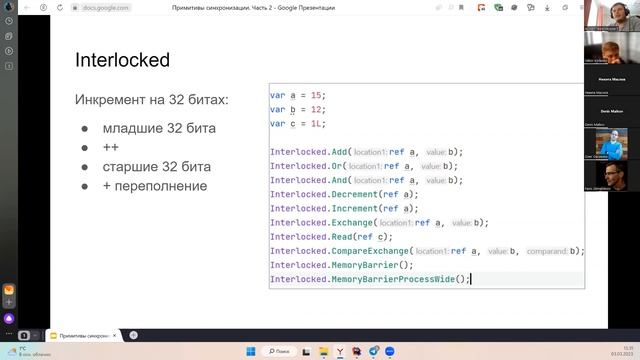Open the red screenshot extension icon
Screen dimensions: 640x360
pyautogui.click(x=482, y=7)
